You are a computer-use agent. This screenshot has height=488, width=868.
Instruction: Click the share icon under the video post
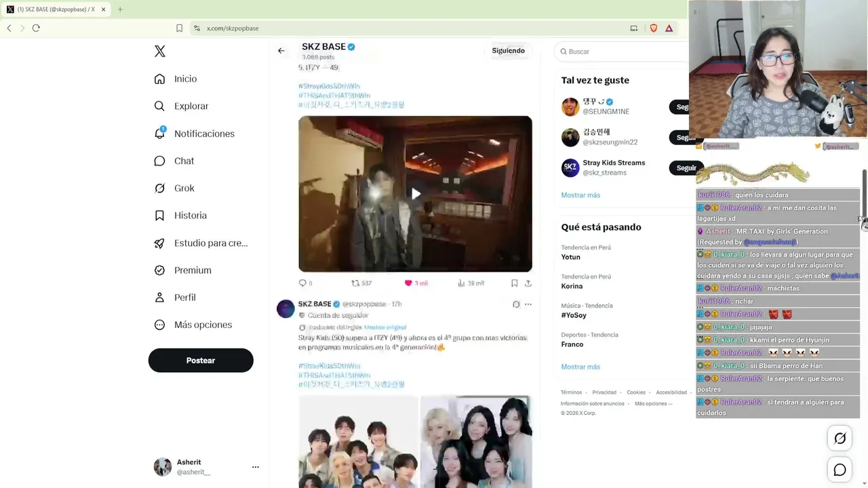pos(528,283)
